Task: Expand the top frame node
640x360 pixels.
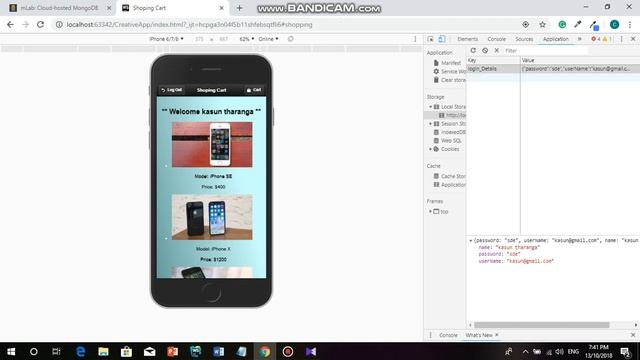Action: pos(430,211)
